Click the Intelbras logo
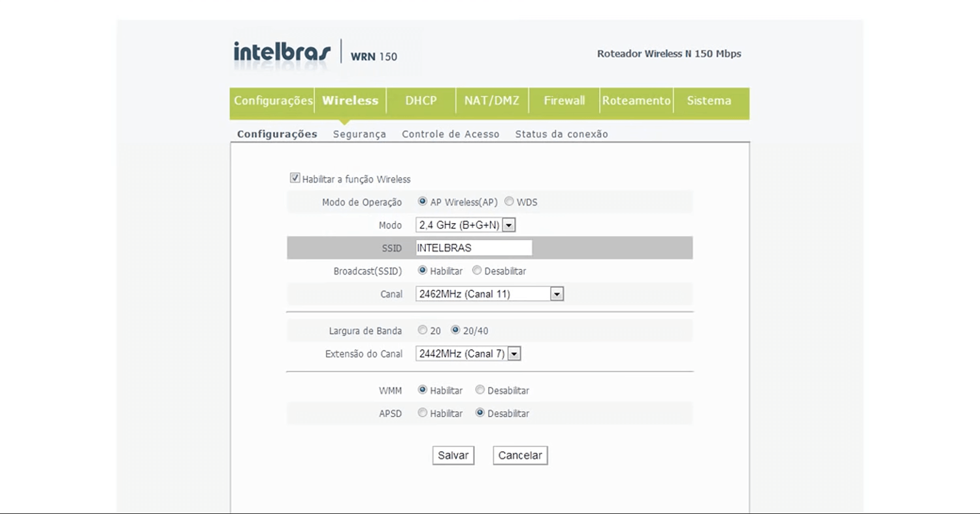Image resolution: width=980 pixels, height=514 pixels. (x=282, y=52)
